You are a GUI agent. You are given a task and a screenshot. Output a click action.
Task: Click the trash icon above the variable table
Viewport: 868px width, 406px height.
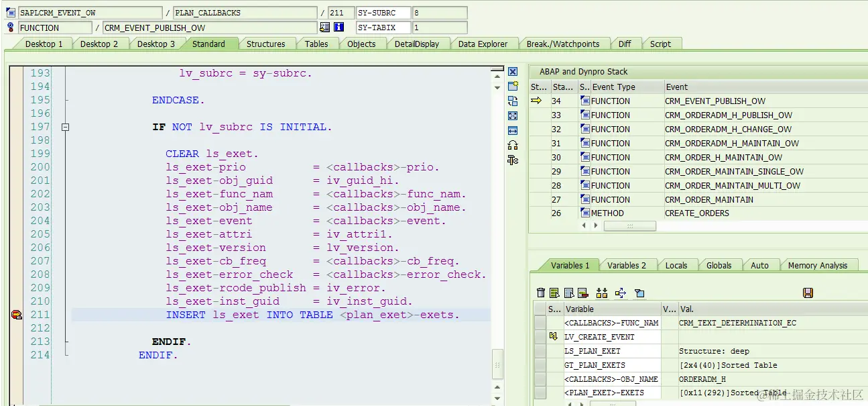point(541,293)
